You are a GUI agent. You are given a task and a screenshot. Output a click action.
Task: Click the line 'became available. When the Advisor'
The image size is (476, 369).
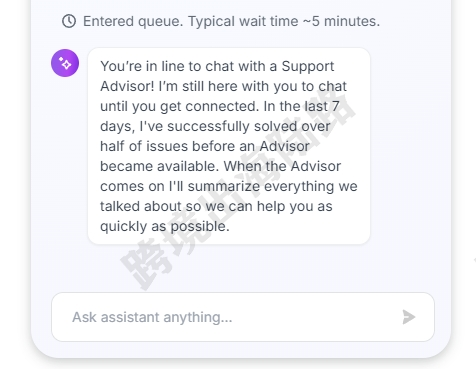220,166
